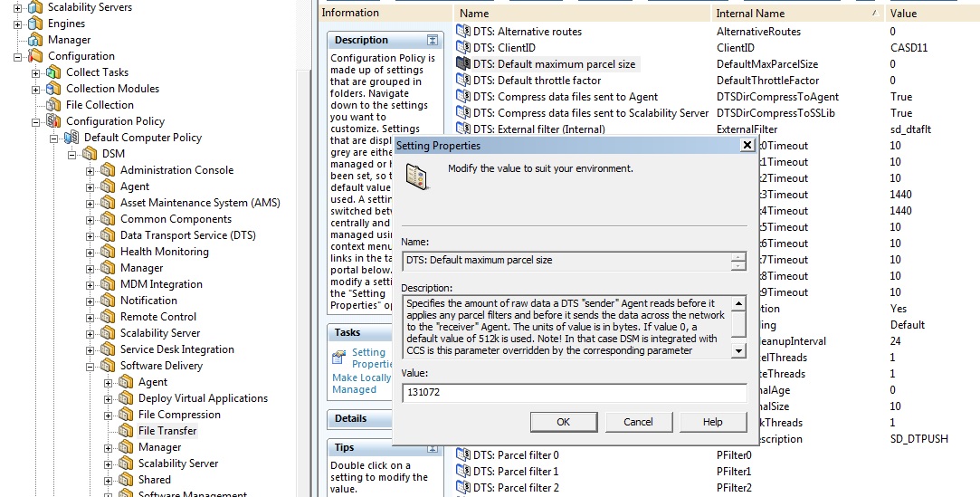Screen dimensions: 980x497
Task: Click the File Transfer folder icon
Action: tap(126, 431)
